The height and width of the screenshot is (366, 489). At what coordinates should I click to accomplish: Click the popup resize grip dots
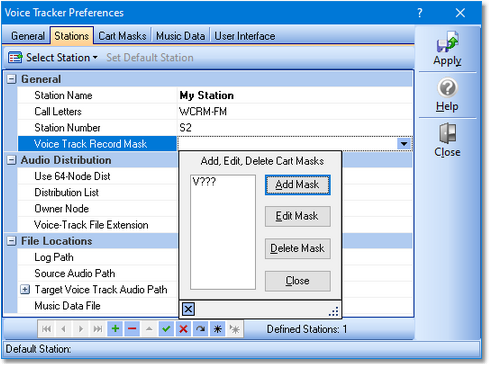(x=334, y=311)
